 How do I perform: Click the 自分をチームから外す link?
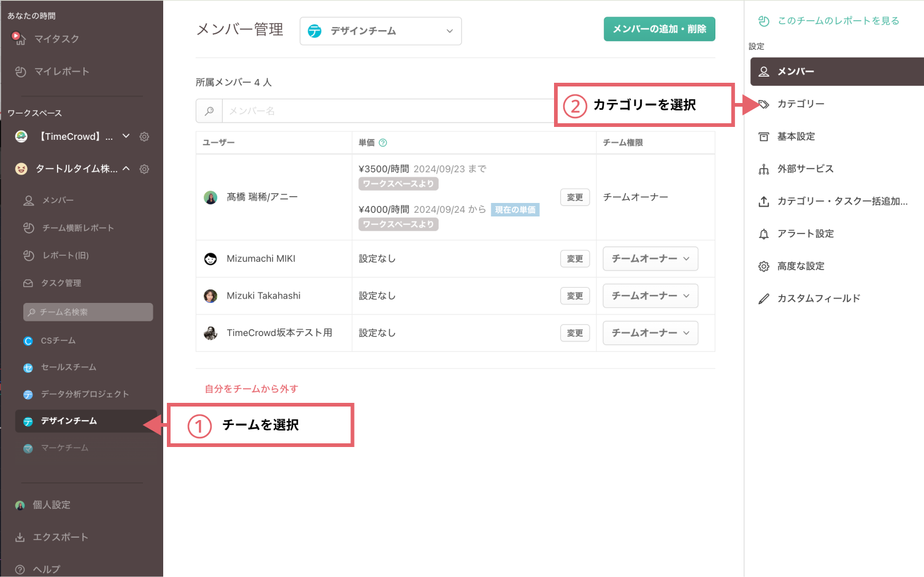[x=252, y=389]
